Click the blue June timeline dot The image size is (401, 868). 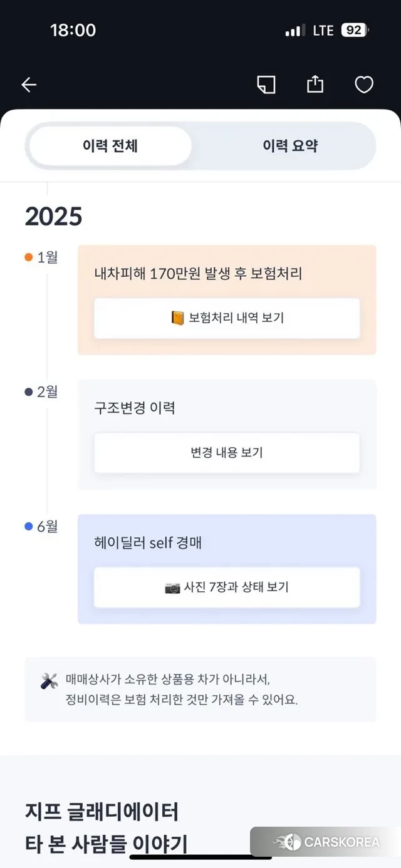click(x=29, y=527)
